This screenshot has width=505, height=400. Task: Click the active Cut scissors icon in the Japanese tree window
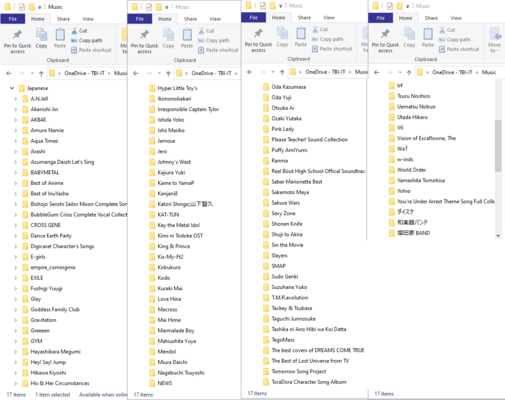74,31
